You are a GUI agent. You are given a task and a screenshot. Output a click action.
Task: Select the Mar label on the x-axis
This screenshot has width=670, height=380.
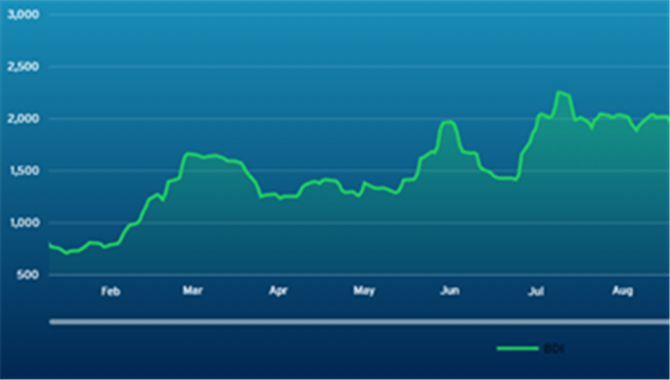(x=192, y=291)
